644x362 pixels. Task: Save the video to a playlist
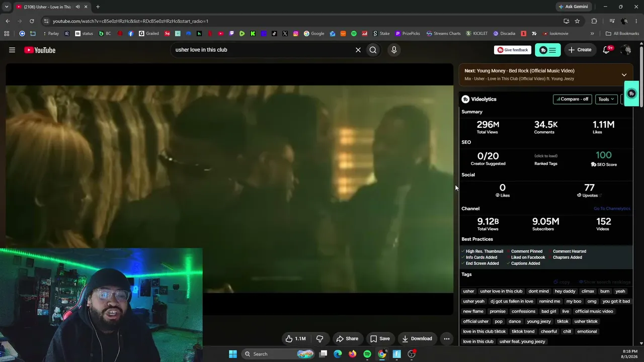(x=380, y=338)
